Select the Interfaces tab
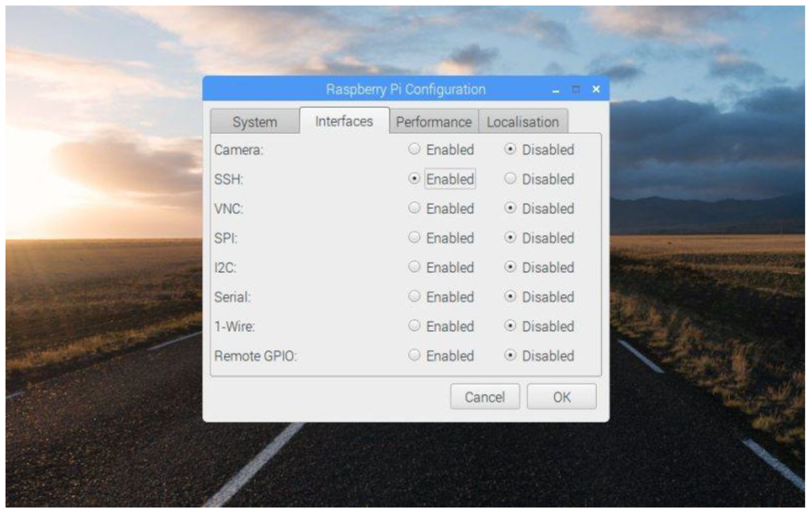The image size is (812, 514). (344, 121)
